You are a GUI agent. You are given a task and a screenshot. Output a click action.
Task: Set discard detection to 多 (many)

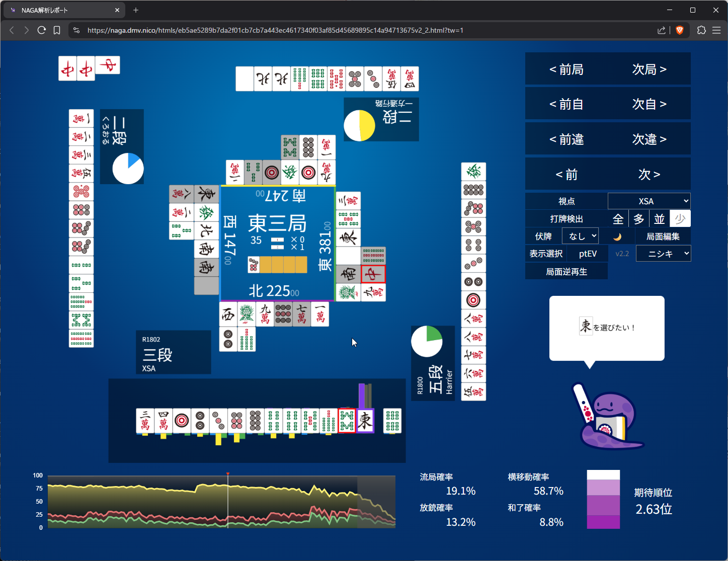638,219
